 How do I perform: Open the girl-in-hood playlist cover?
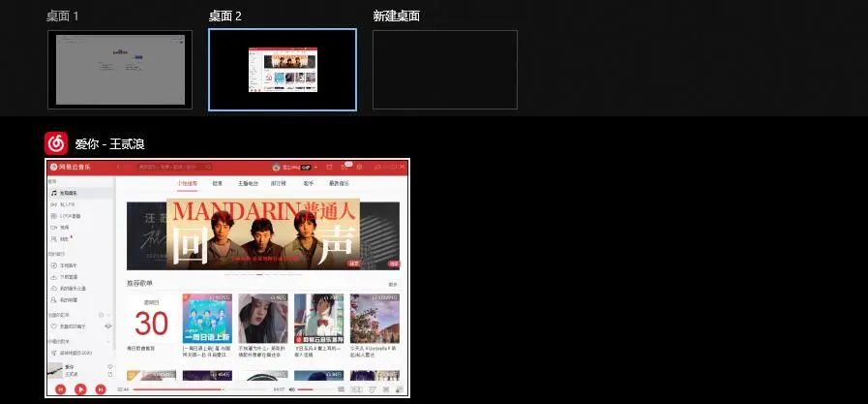tap(263, 319)
